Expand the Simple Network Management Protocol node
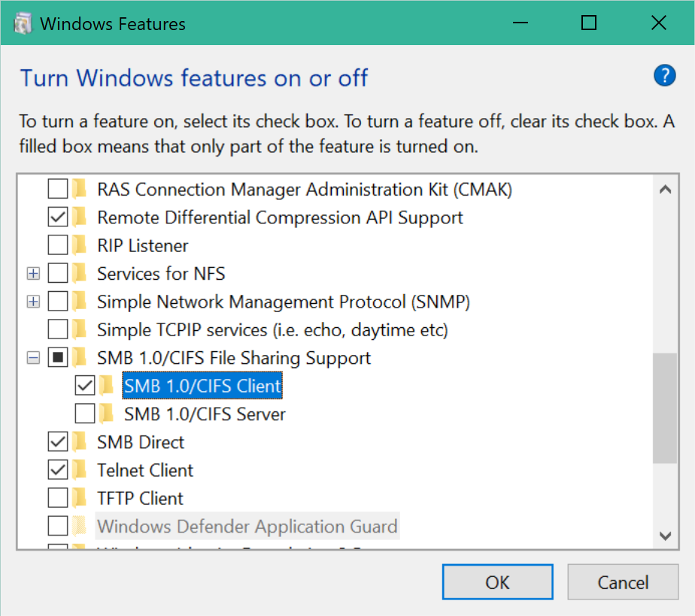 click(x=33, y=302)
